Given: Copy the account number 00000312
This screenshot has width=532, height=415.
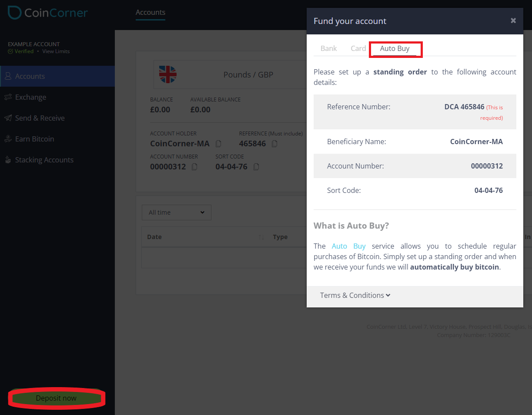Looking at the screenshot, I should (195, 167).
